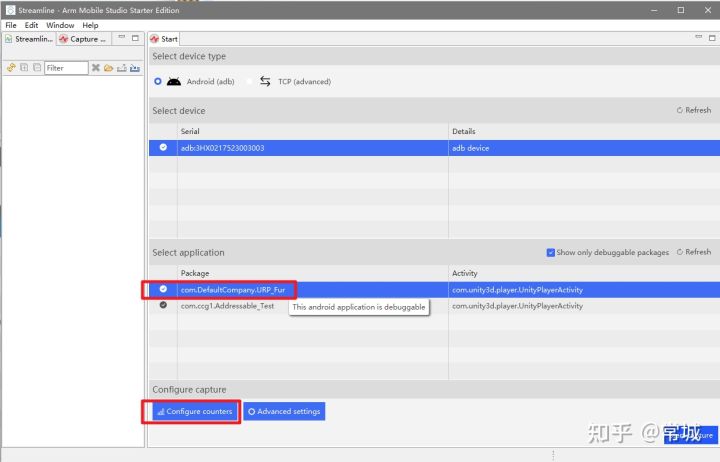Switch to the Streamline tab

pos(29,39)
